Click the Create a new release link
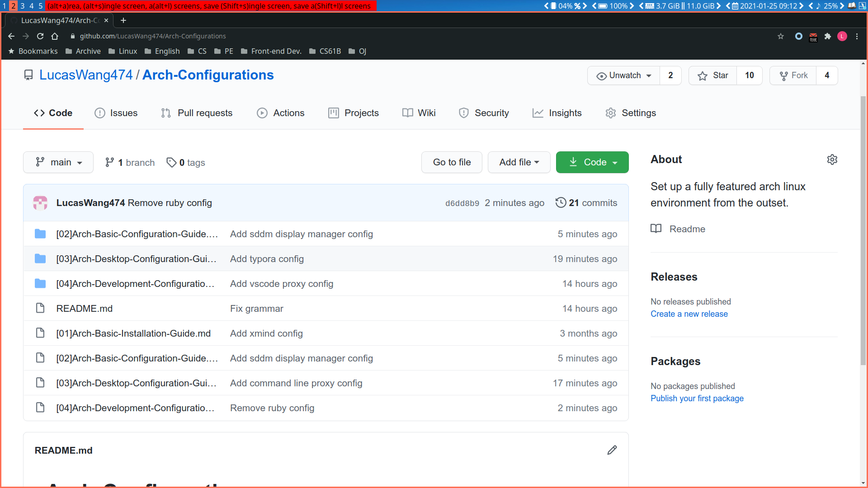Viewport: 868px width, 488px height. [689, 314]
